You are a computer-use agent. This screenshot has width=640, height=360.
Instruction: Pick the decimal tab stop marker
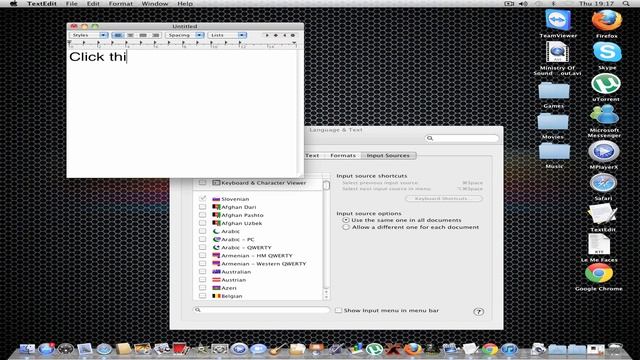click(293, 36)
